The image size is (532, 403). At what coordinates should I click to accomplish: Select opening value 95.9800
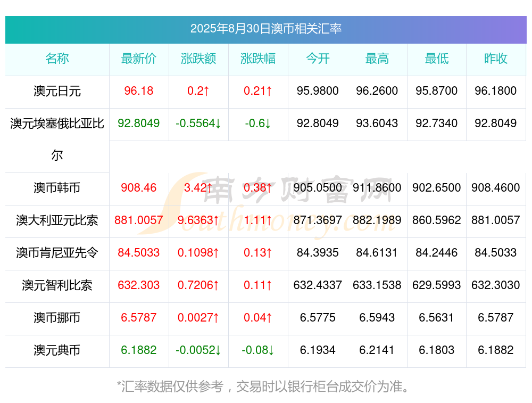point(318,91)
